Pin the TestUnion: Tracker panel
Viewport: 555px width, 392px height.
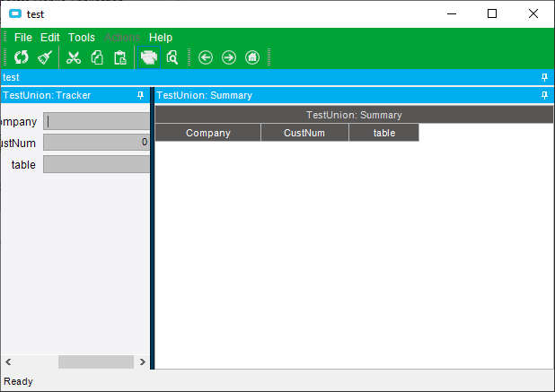(x=140, y=95)
